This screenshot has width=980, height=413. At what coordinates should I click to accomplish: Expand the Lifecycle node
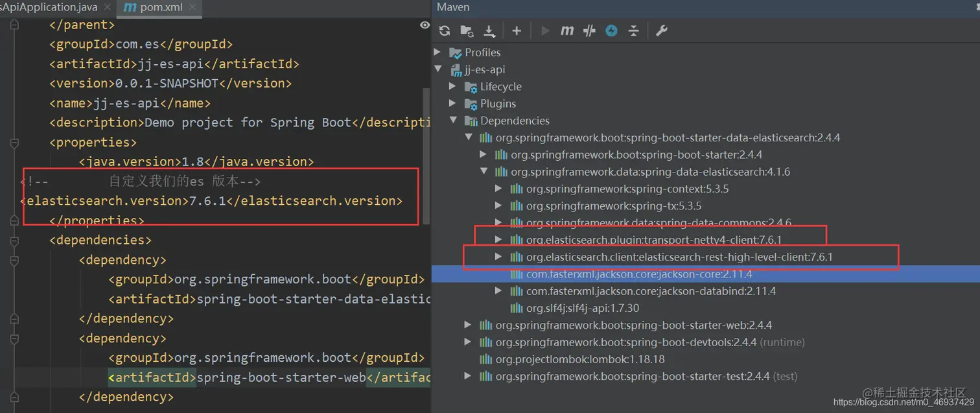point(453,87)
